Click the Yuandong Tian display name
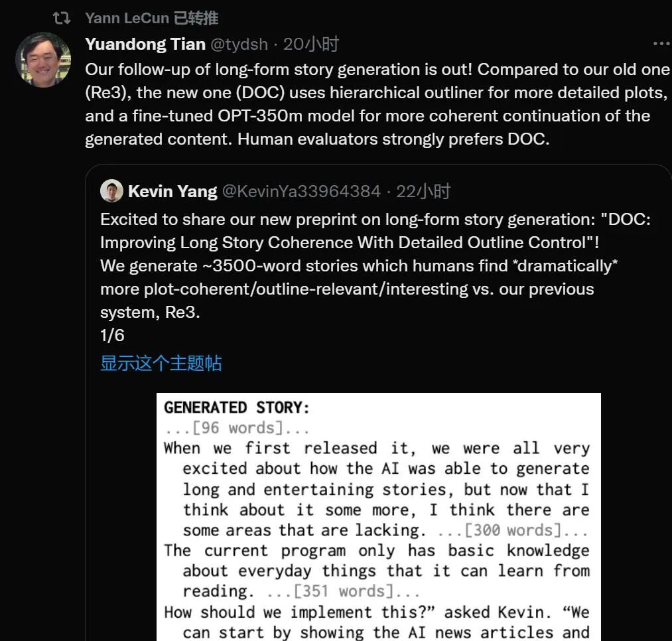The width and height of the screenshot is (672, 641). pos(145,44)
